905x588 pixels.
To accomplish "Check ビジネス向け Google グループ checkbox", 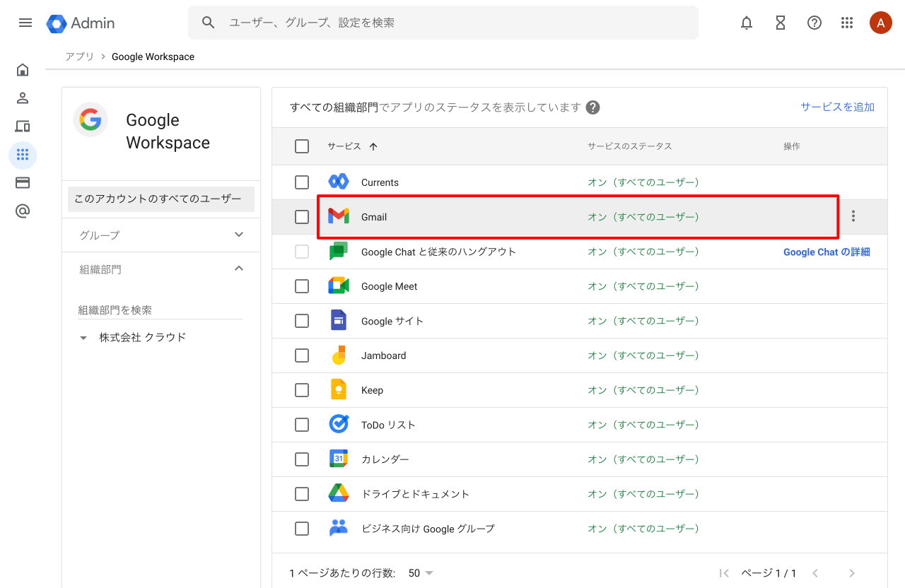I will 302,529.
